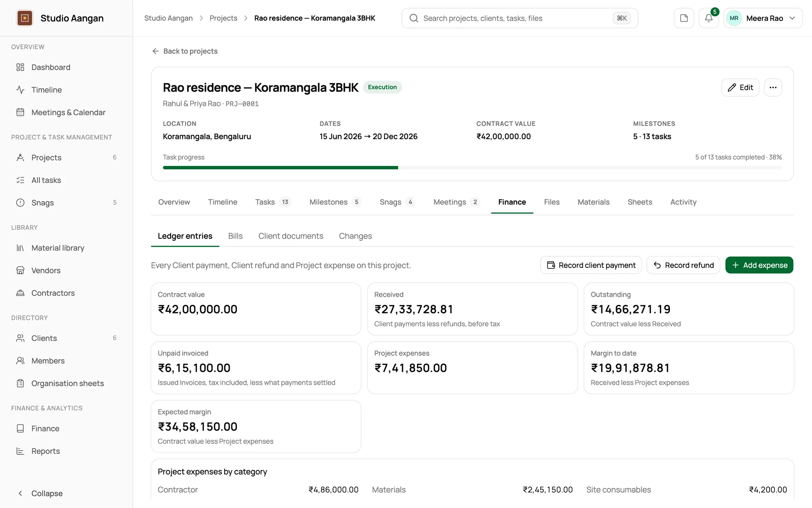Open the Milestones tab
The height and width of the screenshot is (508, 812).
tap(335, 202)
